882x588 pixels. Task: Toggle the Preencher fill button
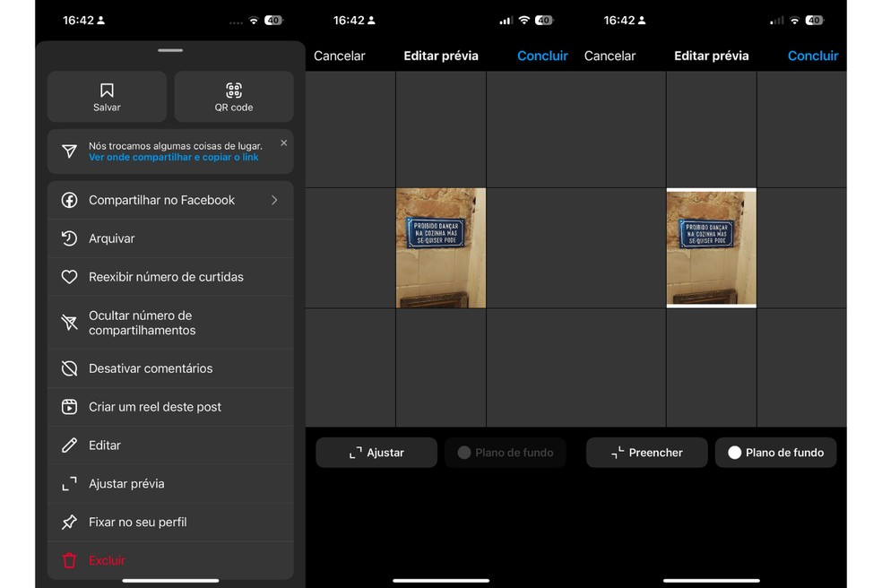[x=646, y=453]
